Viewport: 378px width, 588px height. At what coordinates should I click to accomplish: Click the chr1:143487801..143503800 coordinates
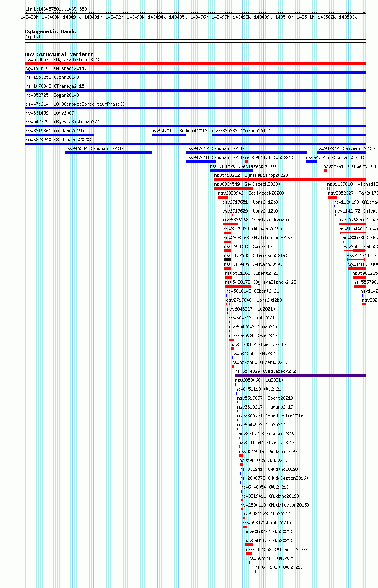pos(57,9)
